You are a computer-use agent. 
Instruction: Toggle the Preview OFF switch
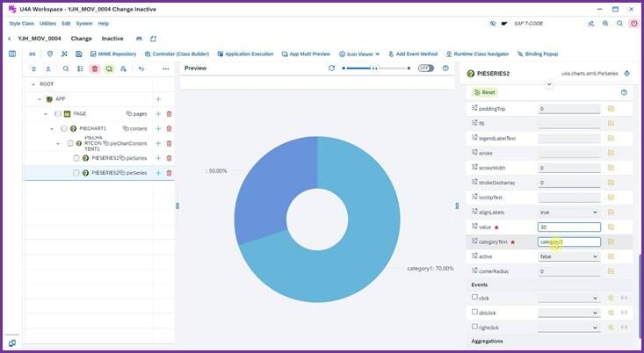click(x=426, y=68)
